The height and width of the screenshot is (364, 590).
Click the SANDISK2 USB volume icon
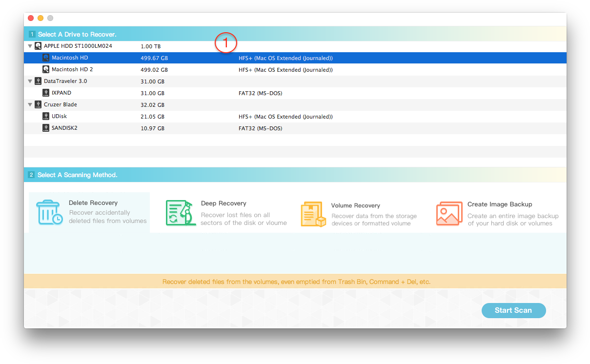(x=46, y=128)
